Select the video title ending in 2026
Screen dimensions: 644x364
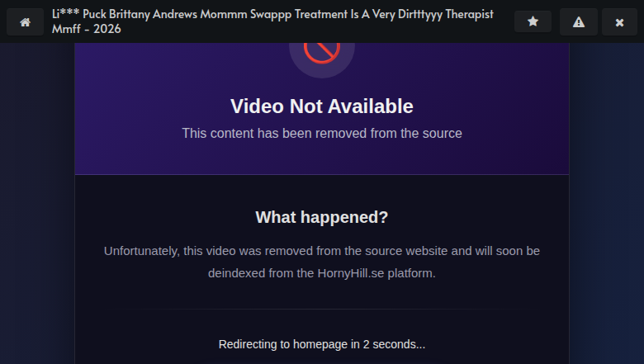272,21
